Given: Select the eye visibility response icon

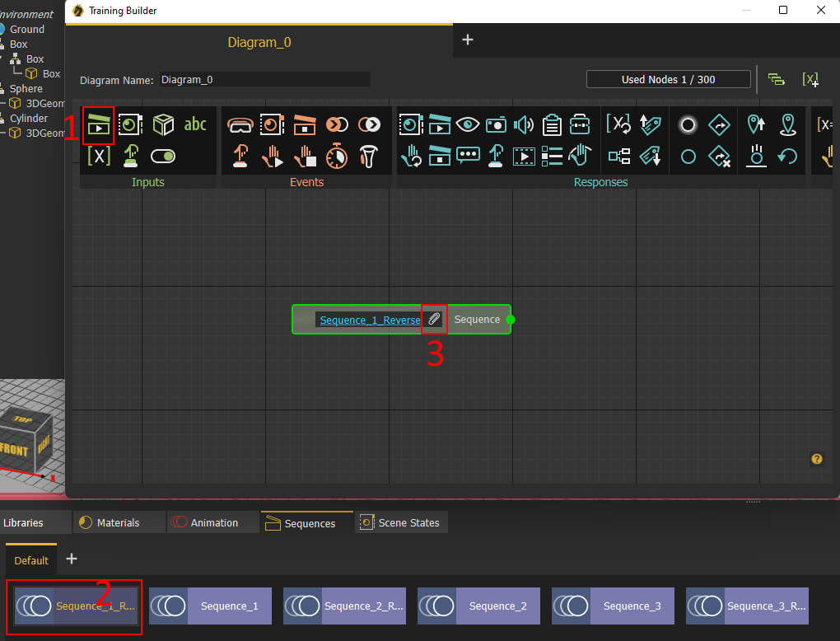Looking at the screenshot, I should tap(468, 125).
